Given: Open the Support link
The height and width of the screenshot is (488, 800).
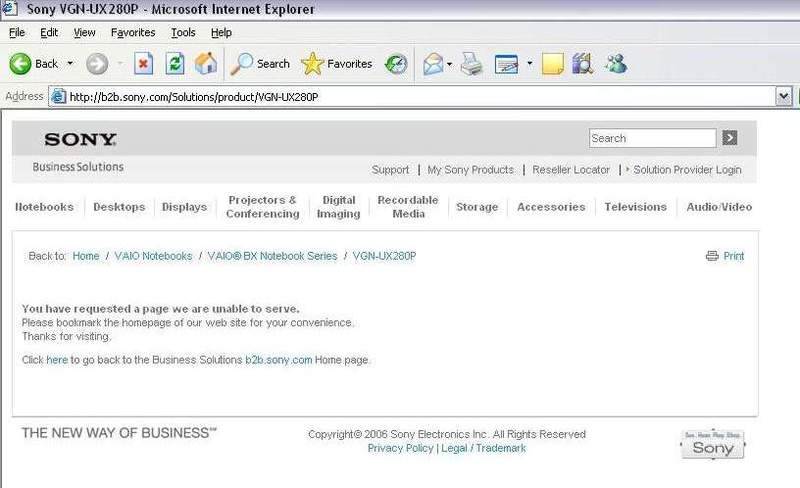Looking at the screenshot, I should 390,170.
